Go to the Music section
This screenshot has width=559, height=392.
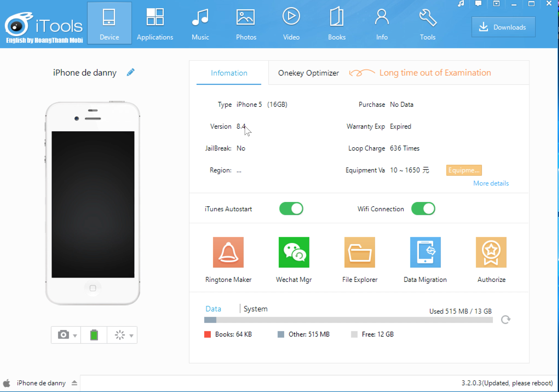(200, 24)
